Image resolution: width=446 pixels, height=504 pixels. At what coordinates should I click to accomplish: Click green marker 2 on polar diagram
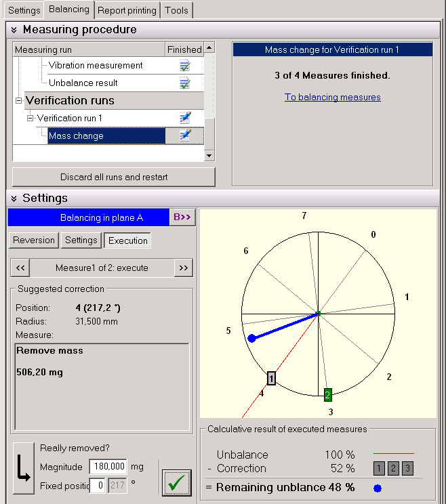327,395
